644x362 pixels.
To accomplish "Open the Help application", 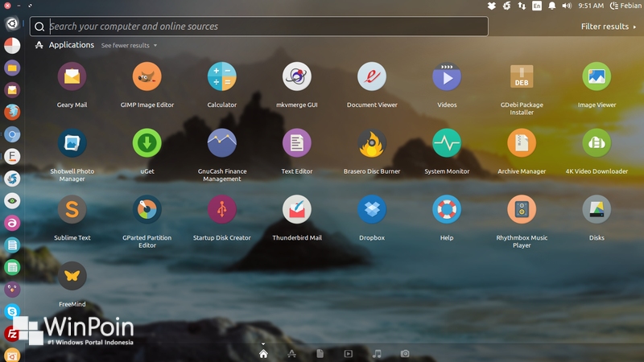I will coord(447,210).
